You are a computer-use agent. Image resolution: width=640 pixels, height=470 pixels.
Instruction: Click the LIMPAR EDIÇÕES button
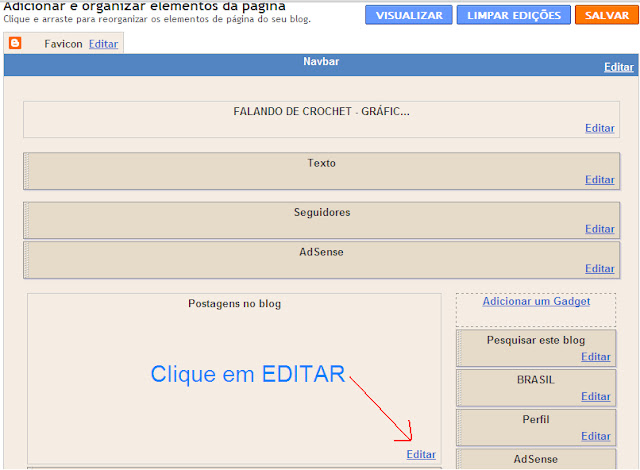point(513,15)
